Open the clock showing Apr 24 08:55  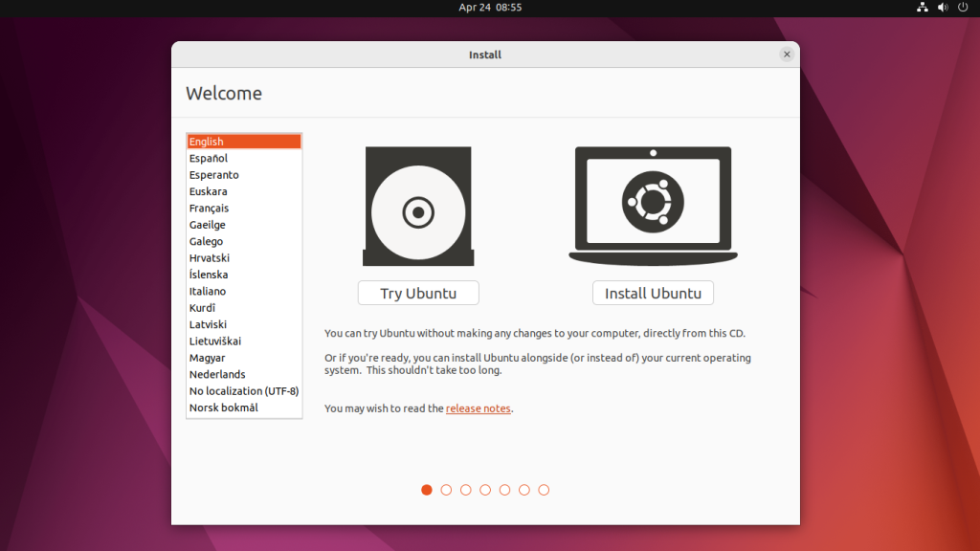coord(490,8)
